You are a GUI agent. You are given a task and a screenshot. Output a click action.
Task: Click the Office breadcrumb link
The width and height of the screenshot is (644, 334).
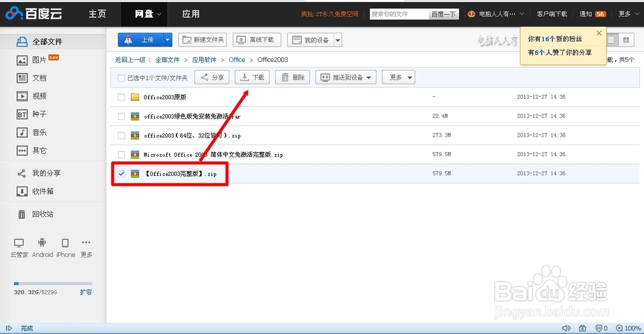[237, 59]
